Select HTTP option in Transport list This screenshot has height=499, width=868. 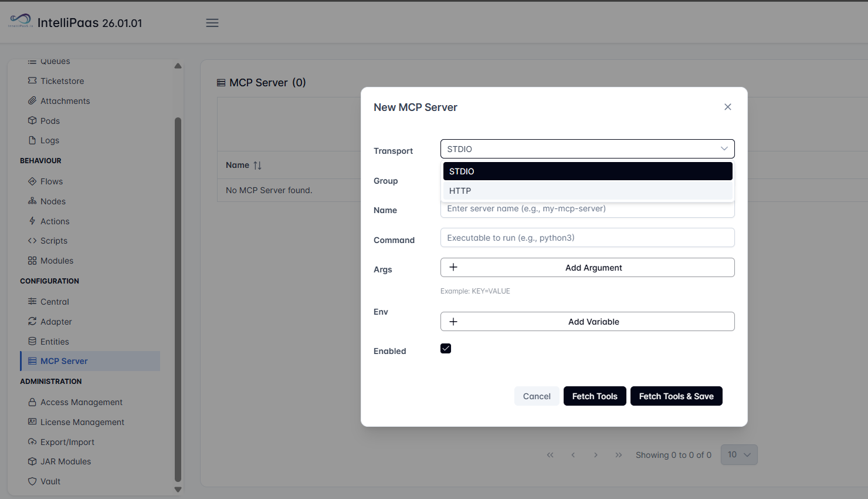click(588, 191)
